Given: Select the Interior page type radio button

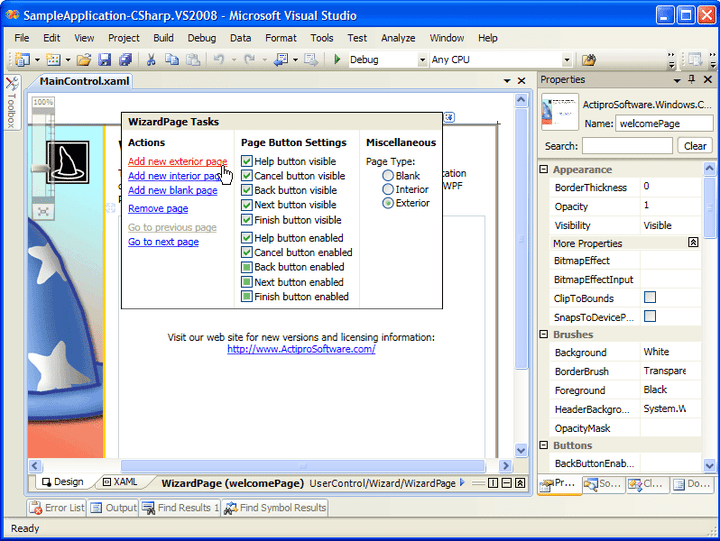Looking at the screenshot, I should pyautogui.click(x=388, y=189).
